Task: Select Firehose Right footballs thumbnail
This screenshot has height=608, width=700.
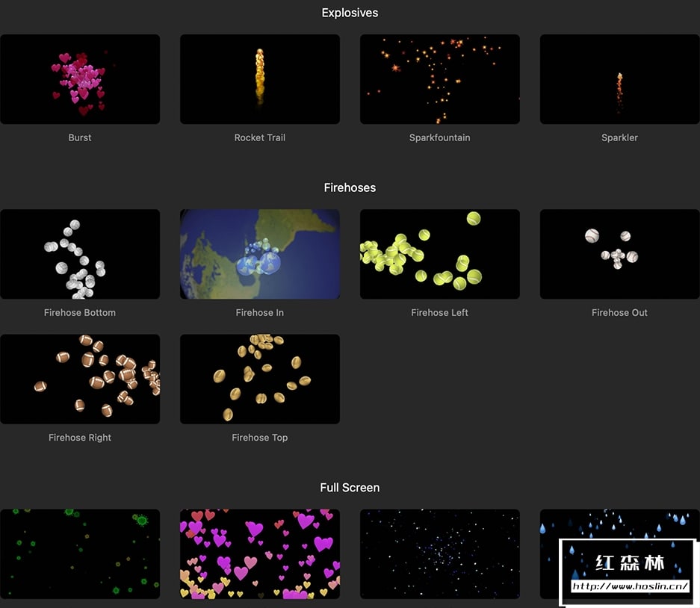Action: [x=80, y=379]
